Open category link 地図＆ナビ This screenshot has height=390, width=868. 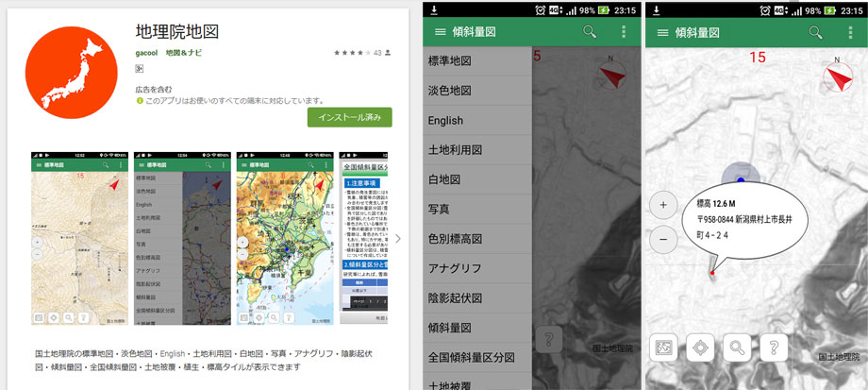point(184,53)
